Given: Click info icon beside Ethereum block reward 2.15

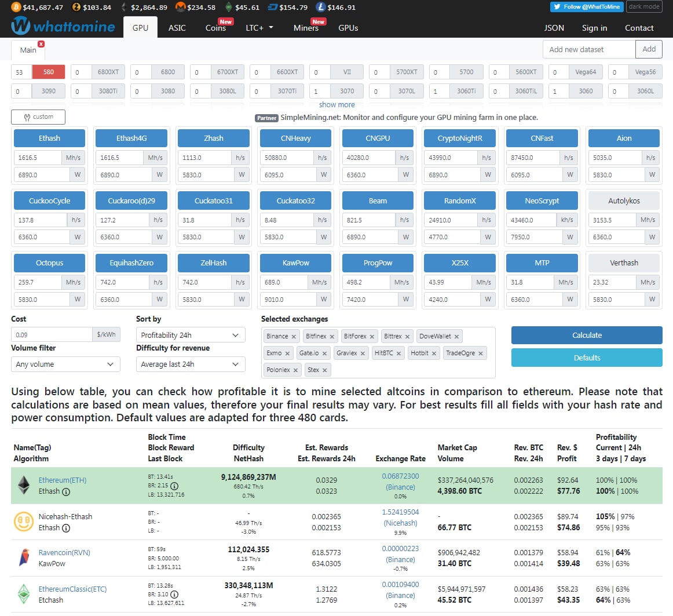Looking at the screenshot, I should (174, 486).
